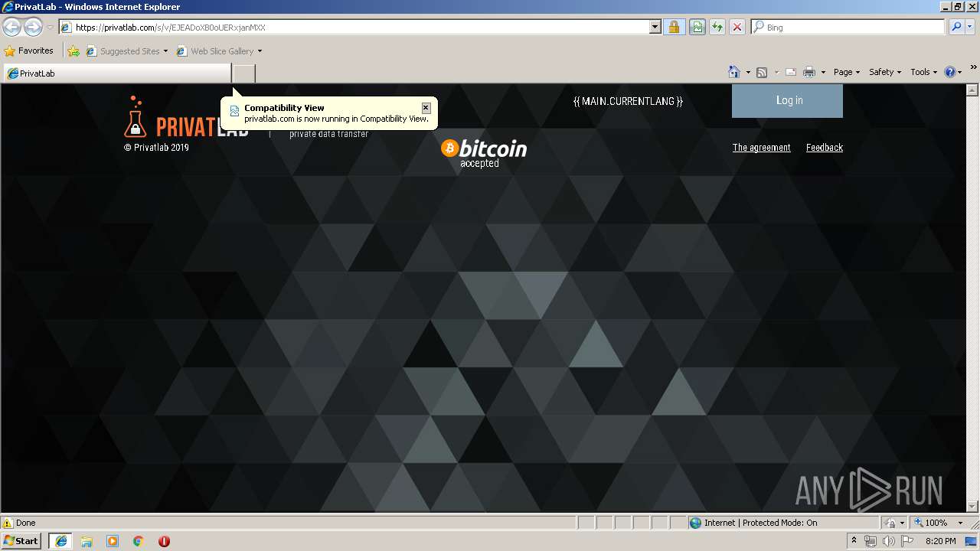This screenshot has height=551, width=980.
Task: Add page to Favorites bar icon
Action: 73,51
